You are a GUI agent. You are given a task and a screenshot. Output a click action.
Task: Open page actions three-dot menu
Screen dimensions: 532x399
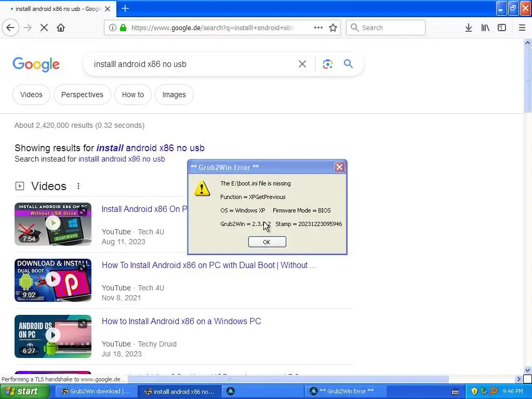click(318, 28)
